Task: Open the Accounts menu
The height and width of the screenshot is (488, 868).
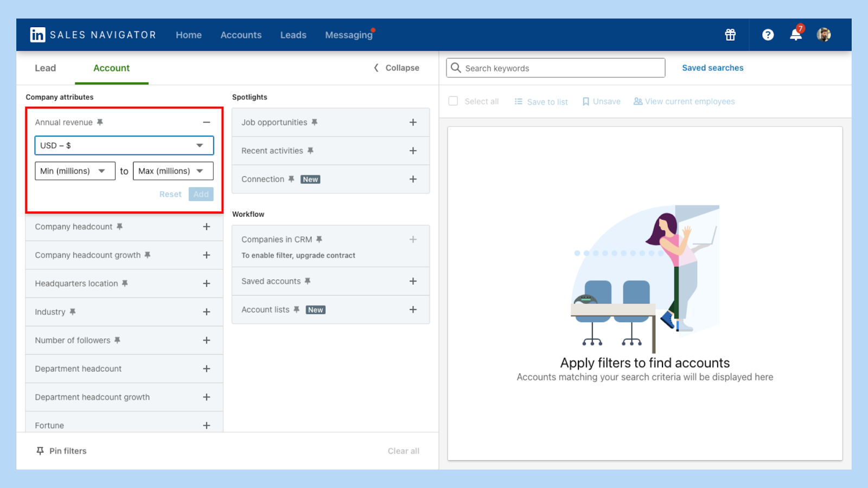Action: pos(241,35)
